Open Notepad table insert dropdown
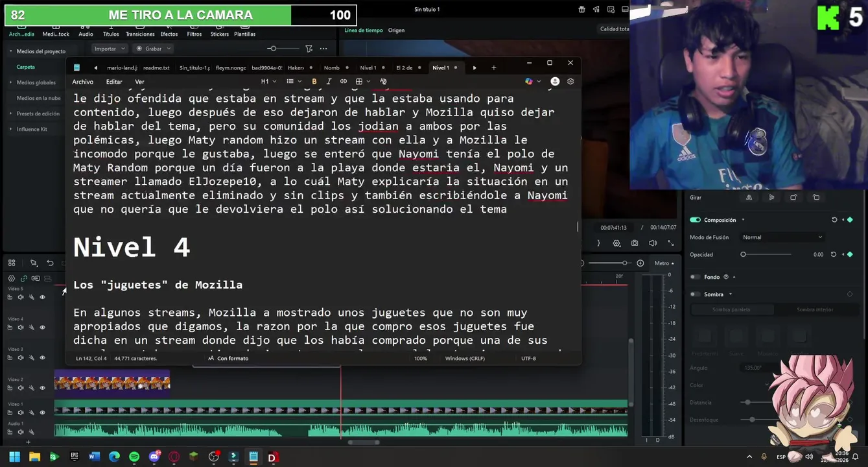The width and height of the screenshot is (868, 467). pyautogui.click(x=363, y=82)
